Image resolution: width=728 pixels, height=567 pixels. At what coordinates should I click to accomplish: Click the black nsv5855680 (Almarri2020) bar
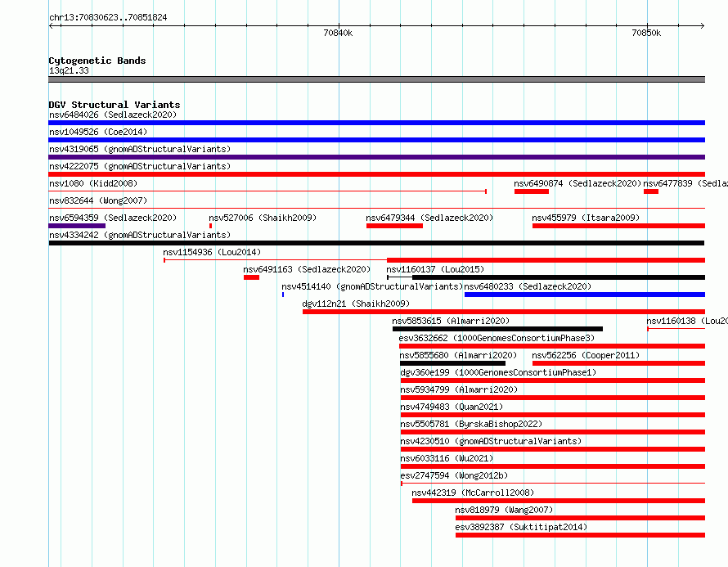(452, 363)
